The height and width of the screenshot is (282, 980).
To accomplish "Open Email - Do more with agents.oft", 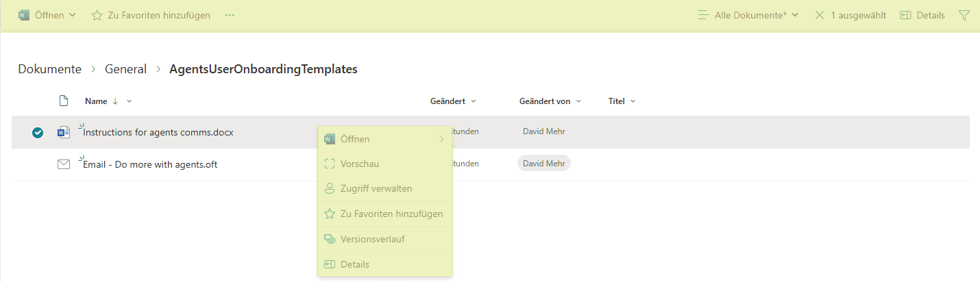I will [x=150, y=164].
